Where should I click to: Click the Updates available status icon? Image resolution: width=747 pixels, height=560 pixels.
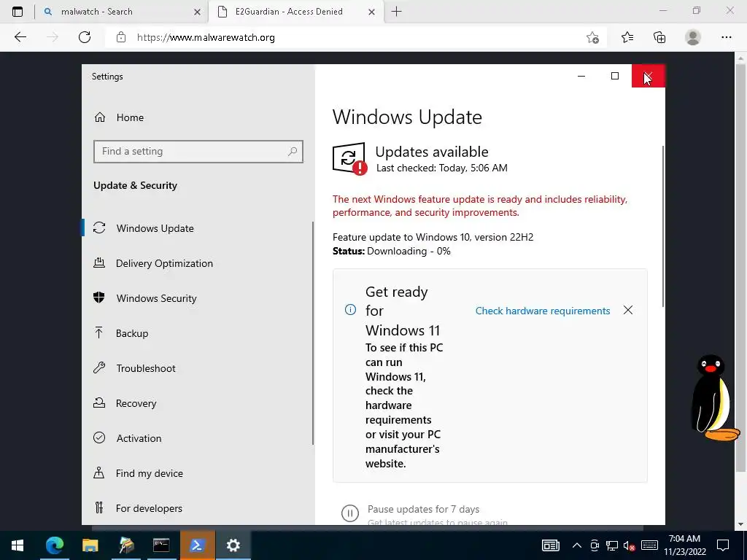tap(349, 158)
